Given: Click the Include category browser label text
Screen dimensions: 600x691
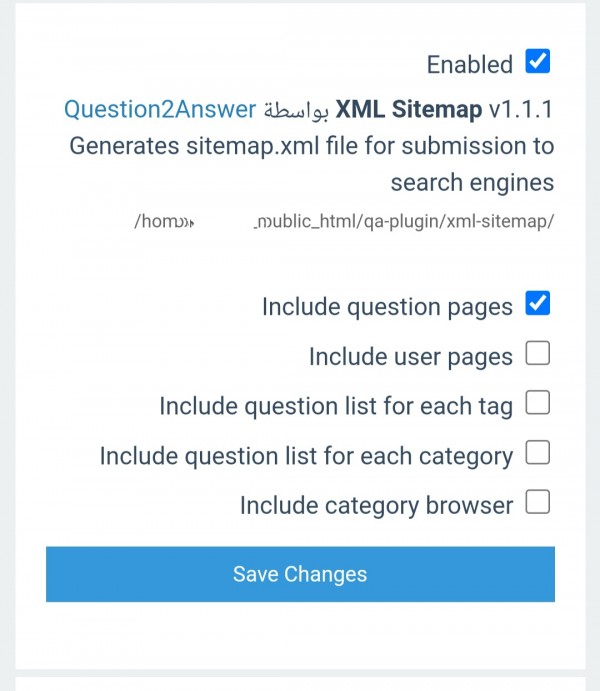Looking at the screenshot, I should [x=376, y=507].
